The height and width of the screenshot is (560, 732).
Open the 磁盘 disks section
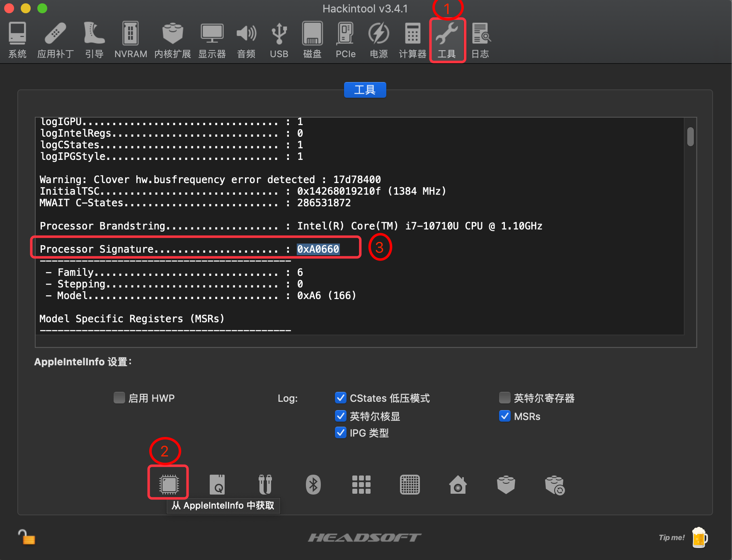312,40
